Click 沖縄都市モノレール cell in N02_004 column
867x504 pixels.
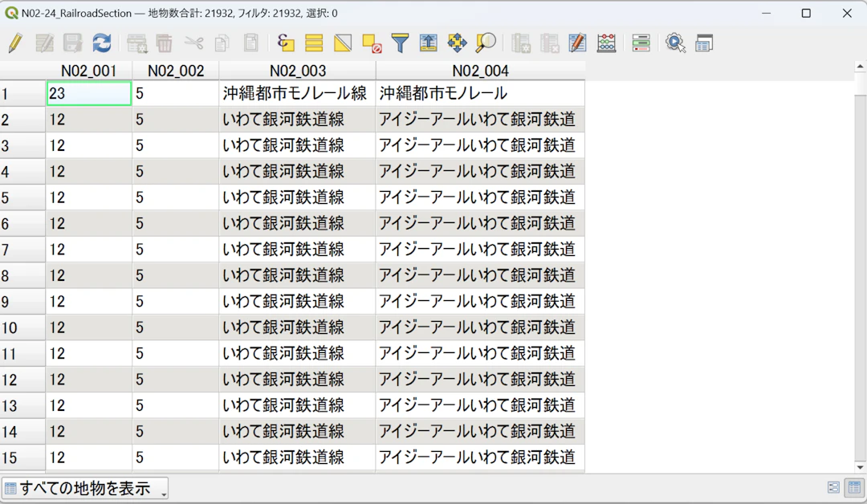click(x=480, y=93)
